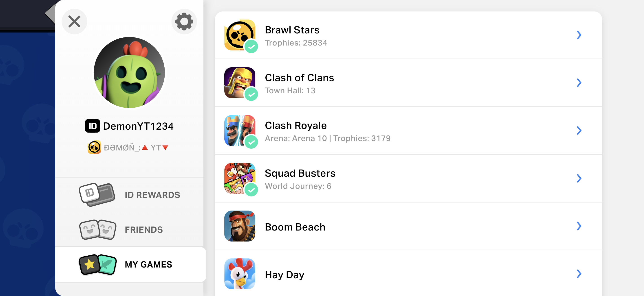
Task: Open the settings gear icon
Action: pos(184,22)
